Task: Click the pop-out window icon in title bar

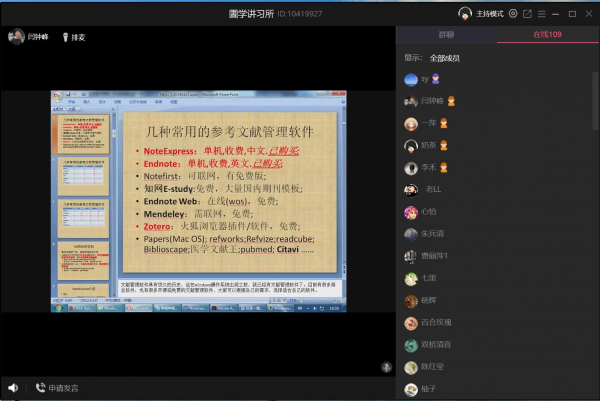Action: 527,14
